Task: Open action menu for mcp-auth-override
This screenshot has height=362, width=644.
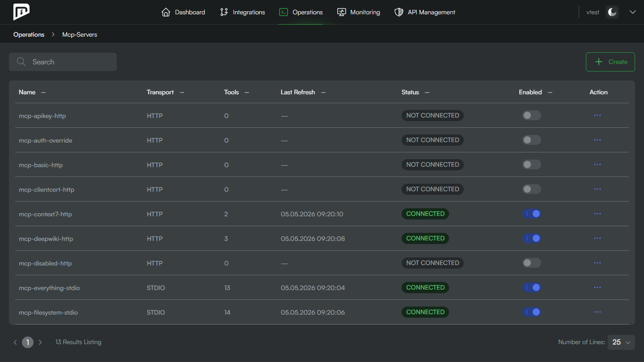Action: 597,140
